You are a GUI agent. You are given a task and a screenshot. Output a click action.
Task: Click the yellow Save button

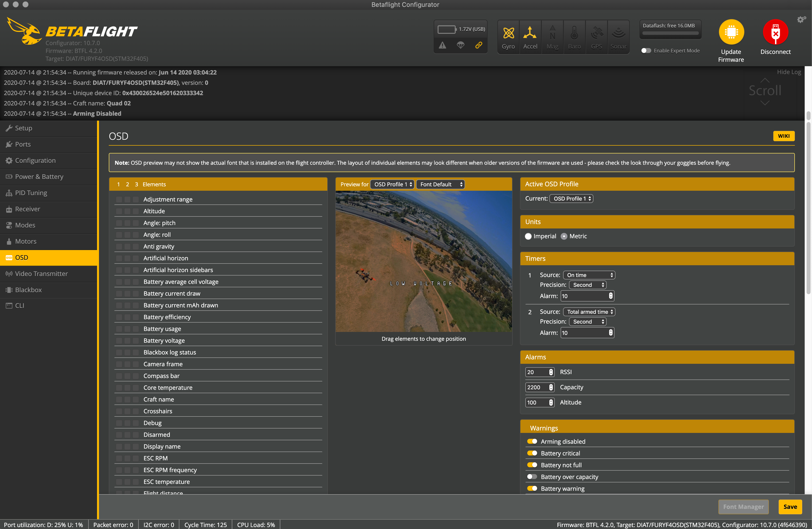pyautogui.click(x=790, y=507)
